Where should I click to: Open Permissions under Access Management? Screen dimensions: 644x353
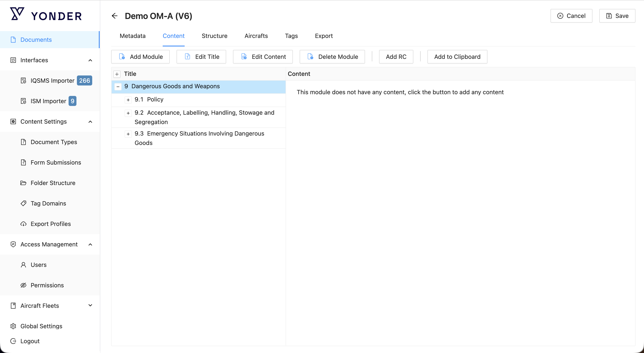click(47, 285)
